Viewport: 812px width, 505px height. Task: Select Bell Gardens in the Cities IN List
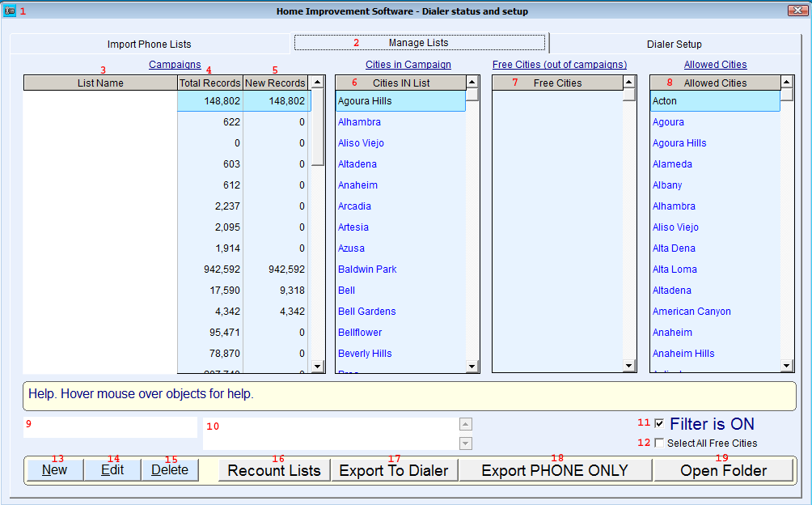(401, 312)
